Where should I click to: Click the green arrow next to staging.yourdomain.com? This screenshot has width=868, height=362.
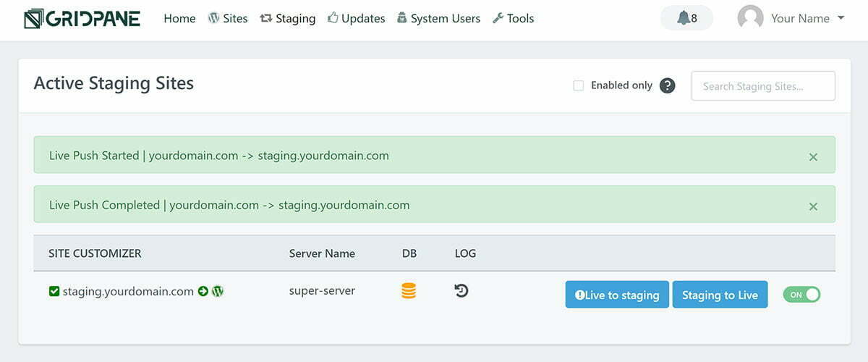point(203,292)
